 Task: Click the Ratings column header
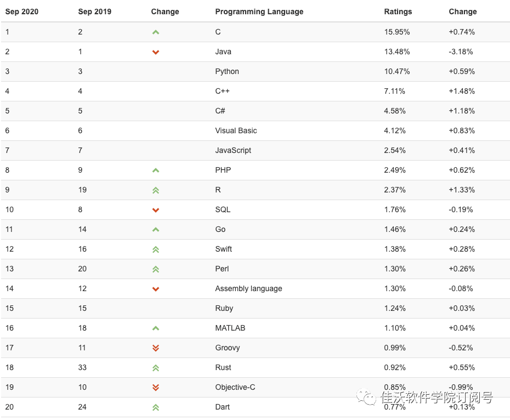pyautogui.click(x=398, y=12)
